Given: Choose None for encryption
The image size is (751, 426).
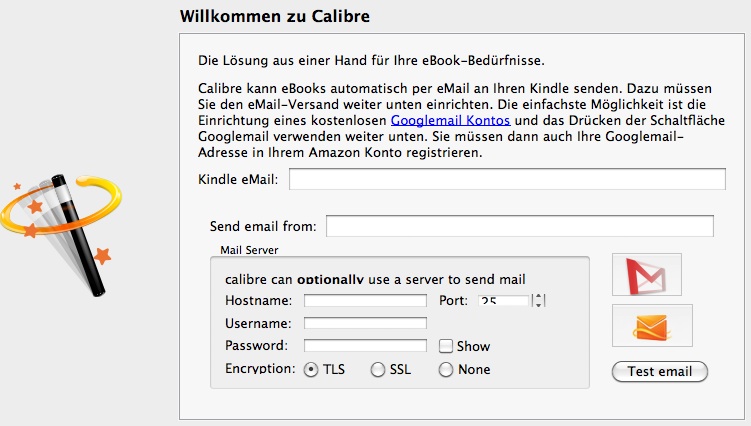Looking at the screenshot, I should pyautogui.click(x=446, y=370).
